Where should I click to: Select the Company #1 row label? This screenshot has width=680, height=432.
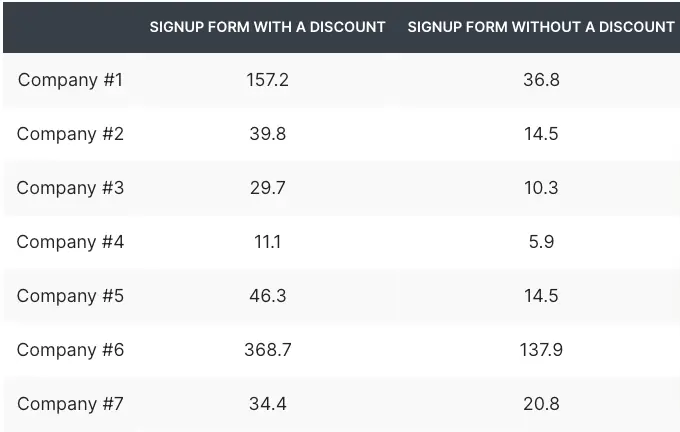(x=70, y=80)
